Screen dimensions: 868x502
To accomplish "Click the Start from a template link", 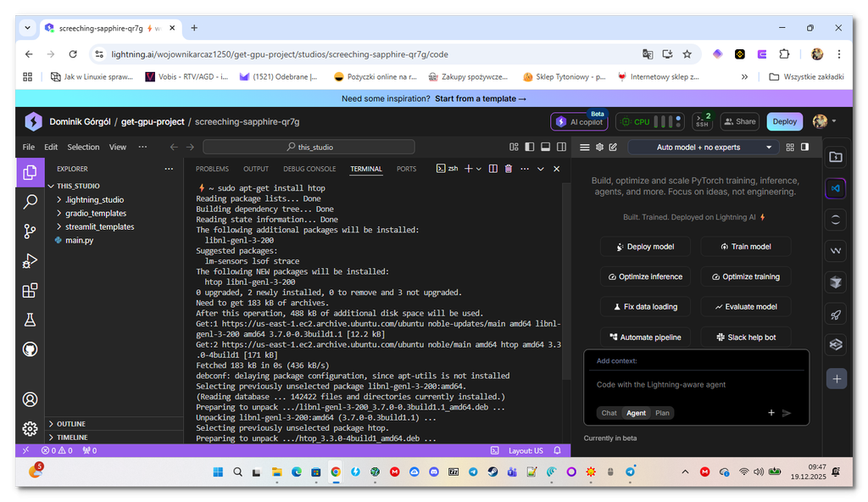I will tap(481, 98).
